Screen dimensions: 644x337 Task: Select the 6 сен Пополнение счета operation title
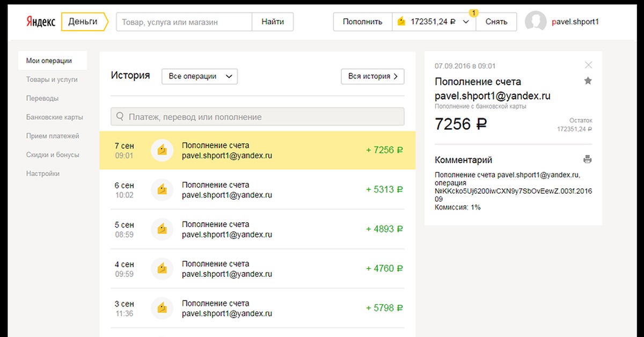(x=215, y=185)
